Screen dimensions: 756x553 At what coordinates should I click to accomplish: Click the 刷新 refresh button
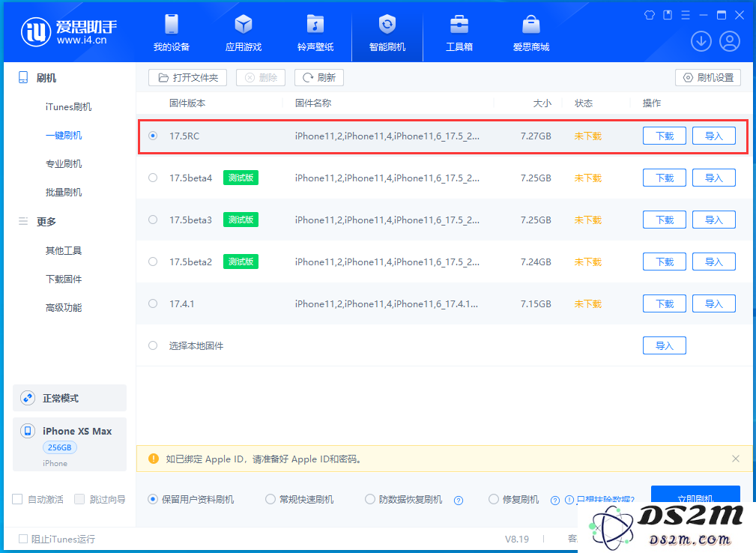(318, 78)
